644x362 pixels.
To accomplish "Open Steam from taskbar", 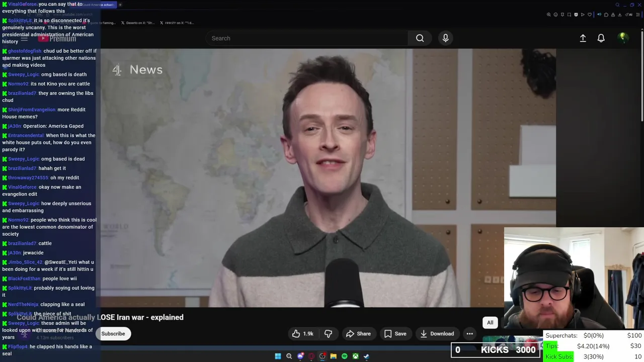I will coord(366,356).
